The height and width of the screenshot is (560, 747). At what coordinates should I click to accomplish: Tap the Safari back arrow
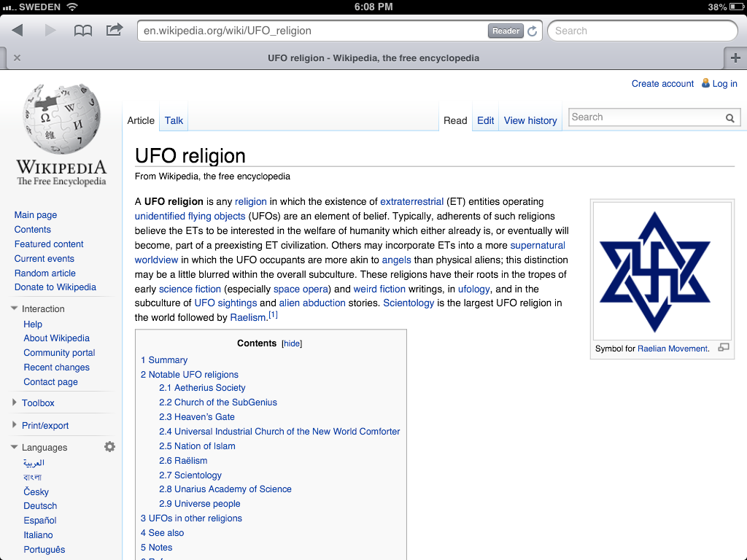[18, 31]
